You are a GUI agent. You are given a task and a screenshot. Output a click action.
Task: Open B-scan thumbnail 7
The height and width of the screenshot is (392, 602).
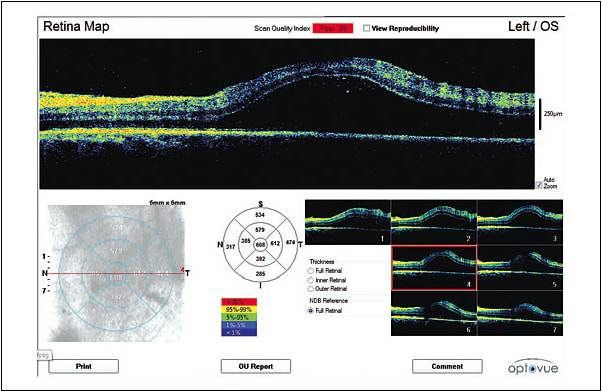coord(520,313)
